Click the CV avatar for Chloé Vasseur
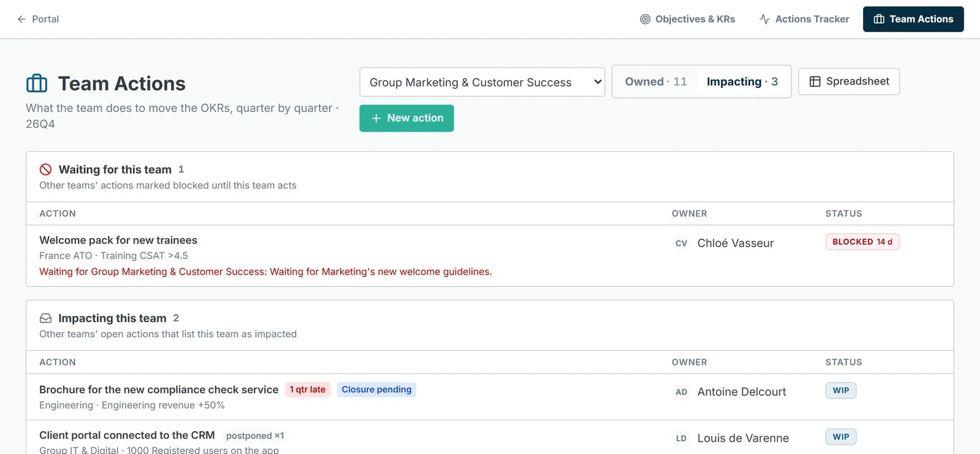The width and height of the screenshot is (980, 454). tap(681, 243)
